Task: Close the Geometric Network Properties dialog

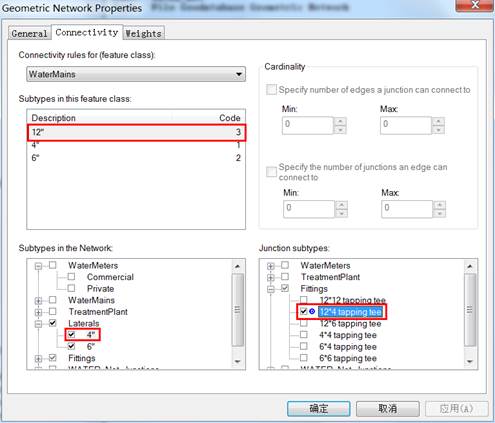Action: (475, 5)
